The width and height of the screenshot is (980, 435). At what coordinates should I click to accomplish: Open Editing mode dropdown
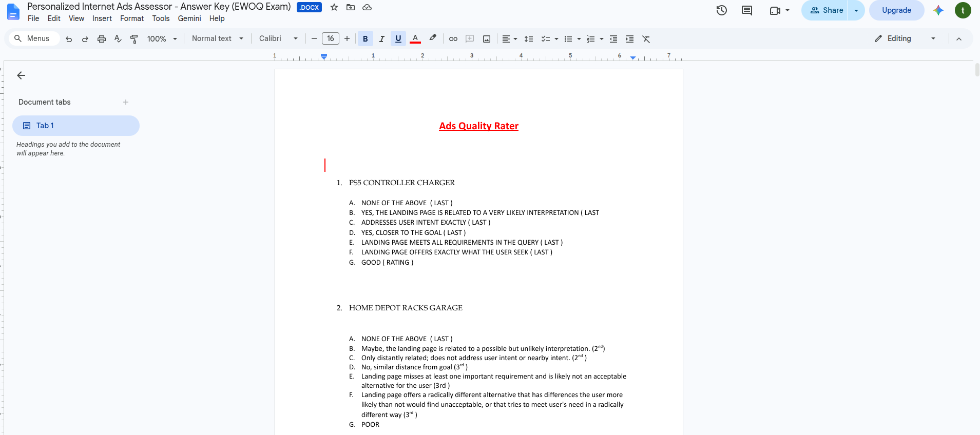(x=905, y=38)
